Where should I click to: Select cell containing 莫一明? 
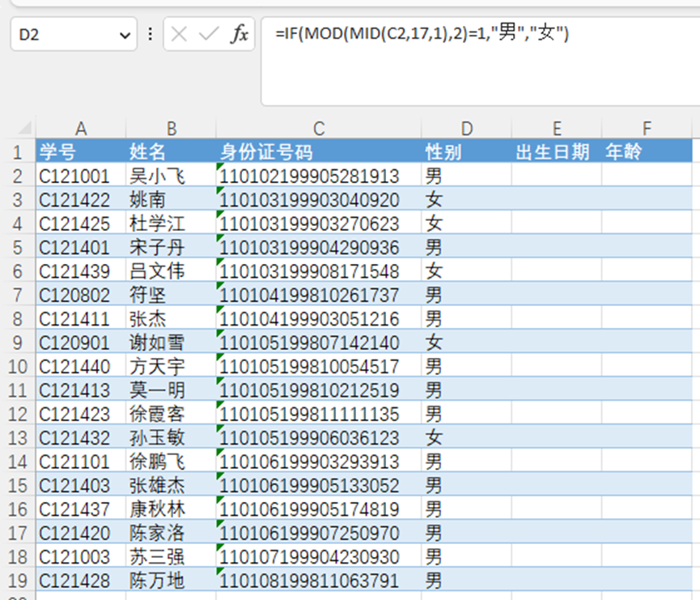171,390
